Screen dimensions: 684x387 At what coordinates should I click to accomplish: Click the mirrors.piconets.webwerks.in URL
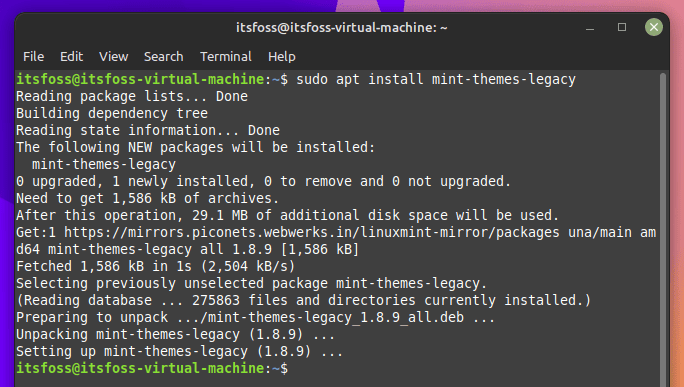tap(311, 233)
